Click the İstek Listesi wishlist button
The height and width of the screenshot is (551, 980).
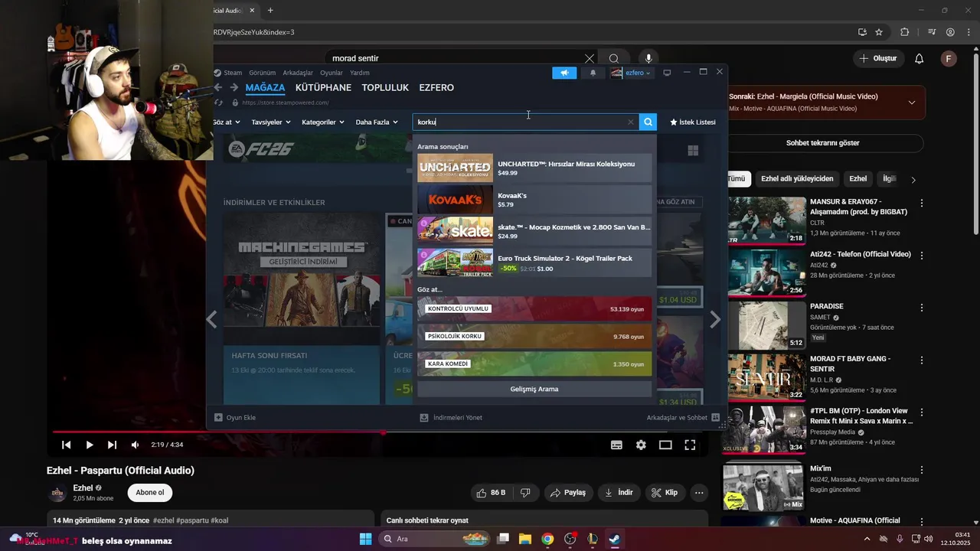point(693,122)
